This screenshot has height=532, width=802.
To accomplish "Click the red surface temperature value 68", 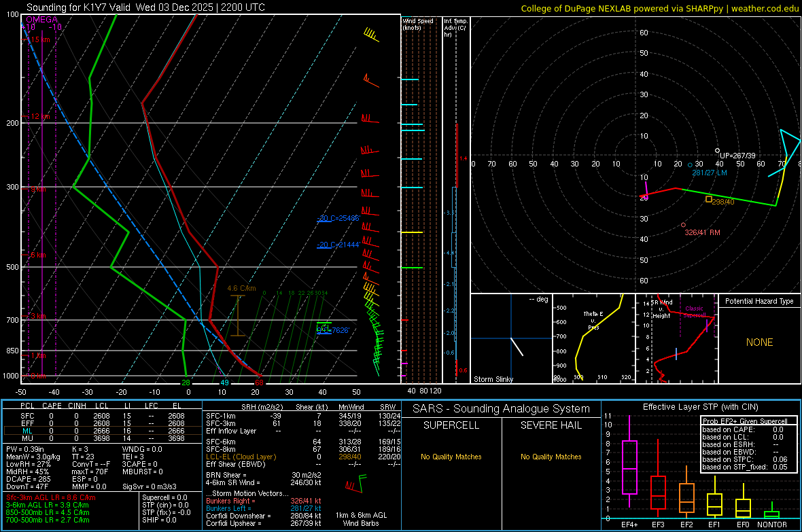I will point(260,383).
